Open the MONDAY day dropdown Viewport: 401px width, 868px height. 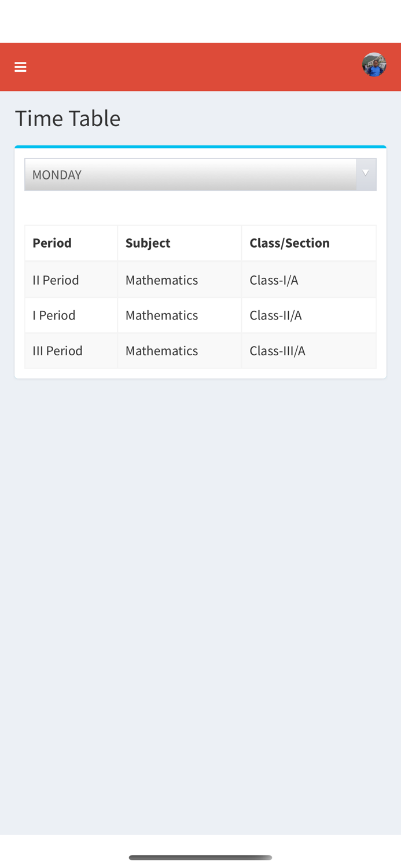191,175
